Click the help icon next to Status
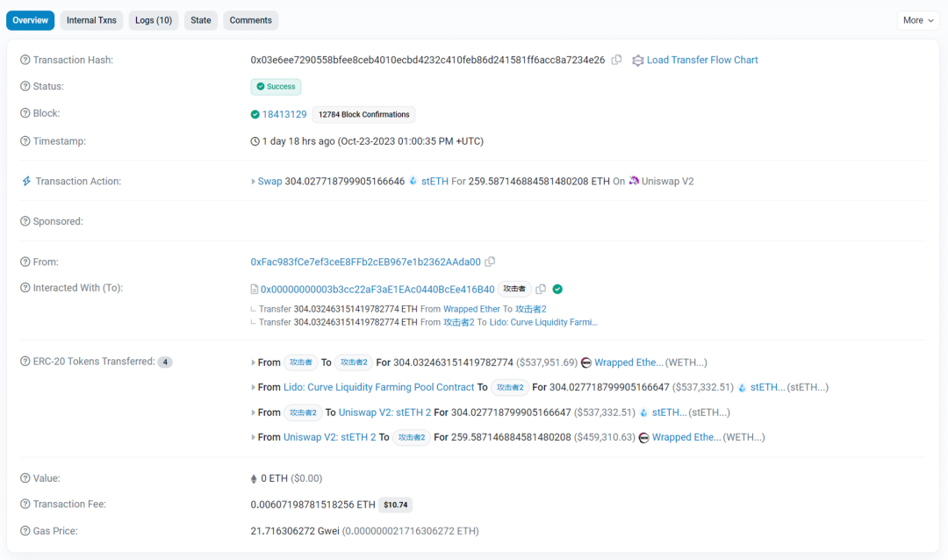This screenshot has height=560, width=948. (25, 87)
